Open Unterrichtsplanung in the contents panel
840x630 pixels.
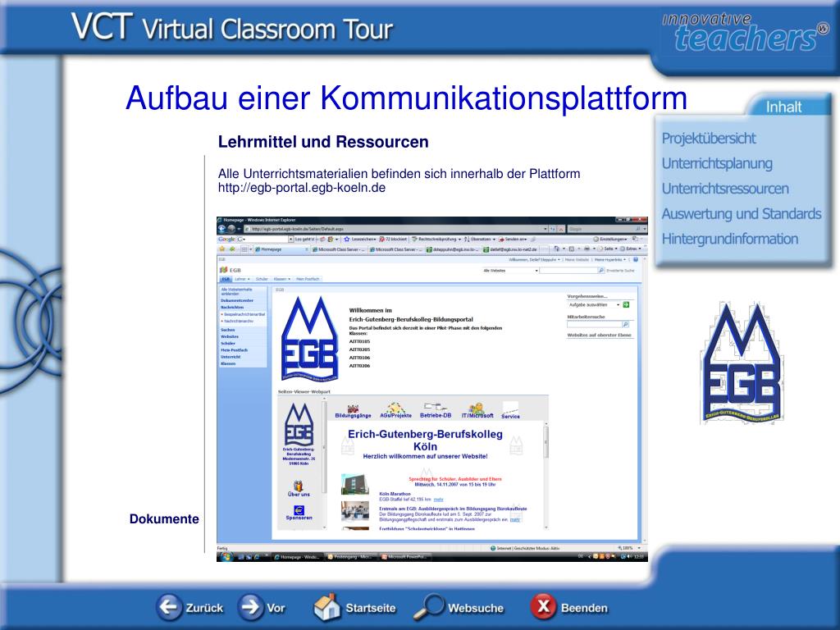pyautogui.click(x=717, y=163)
